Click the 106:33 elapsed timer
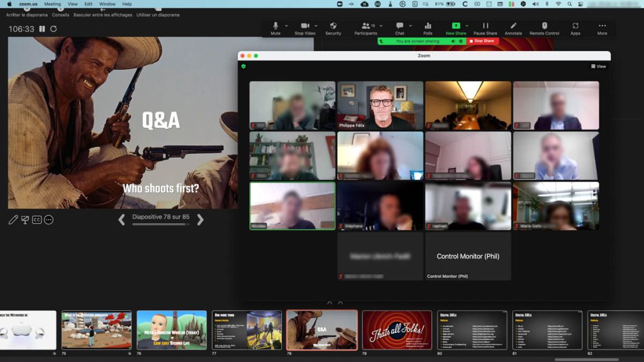644x362 pixels. pyautogui.click(x=21, y=29)
